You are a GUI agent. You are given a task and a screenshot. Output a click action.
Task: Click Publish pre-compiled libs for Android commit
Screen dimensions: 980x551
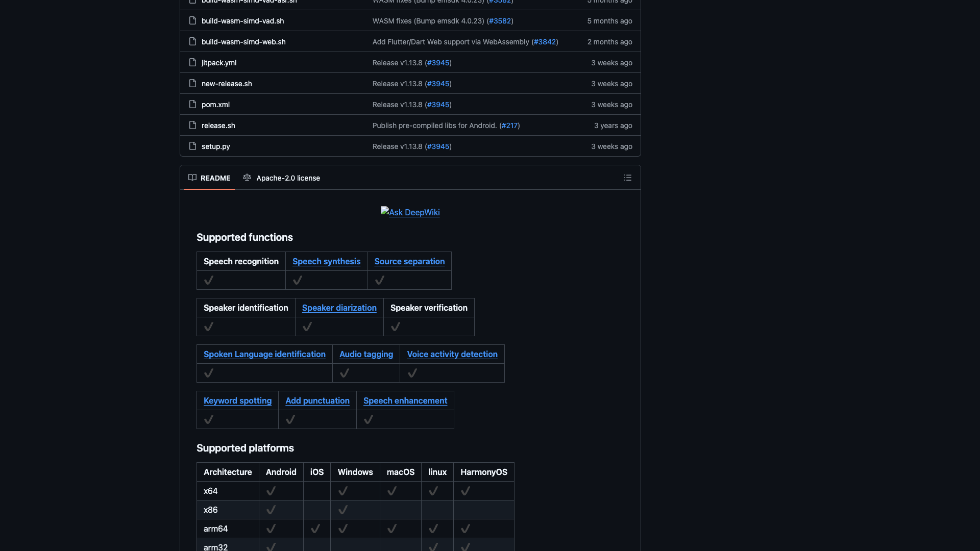[x=434, y=126]
